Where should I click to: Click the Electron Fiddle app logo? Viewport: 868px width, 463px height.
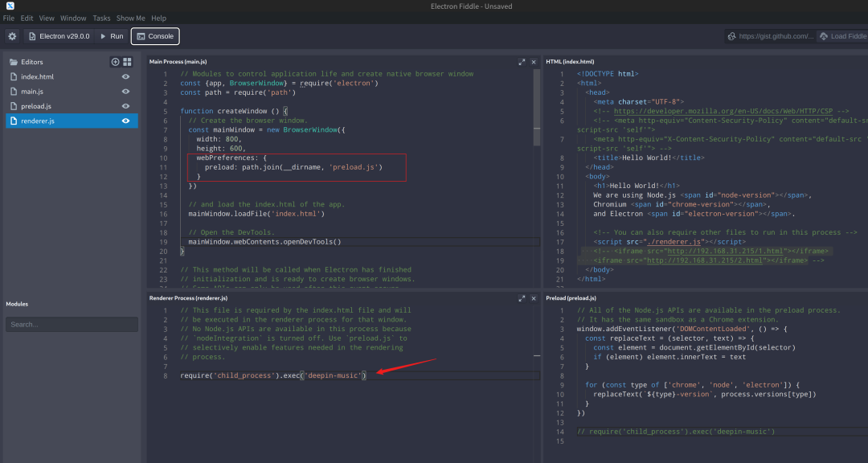[x=9, y=6]
